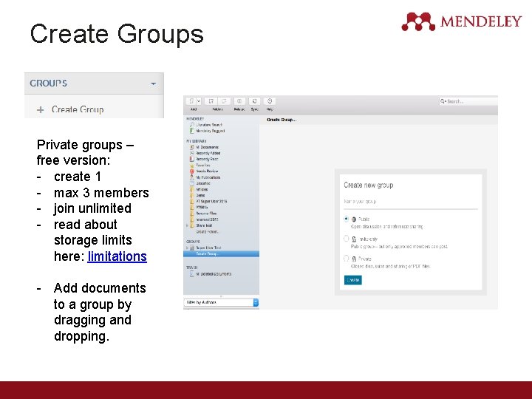532x399 pixels.
Task: Select All Documents in My Library
Action: coord(207,147)
